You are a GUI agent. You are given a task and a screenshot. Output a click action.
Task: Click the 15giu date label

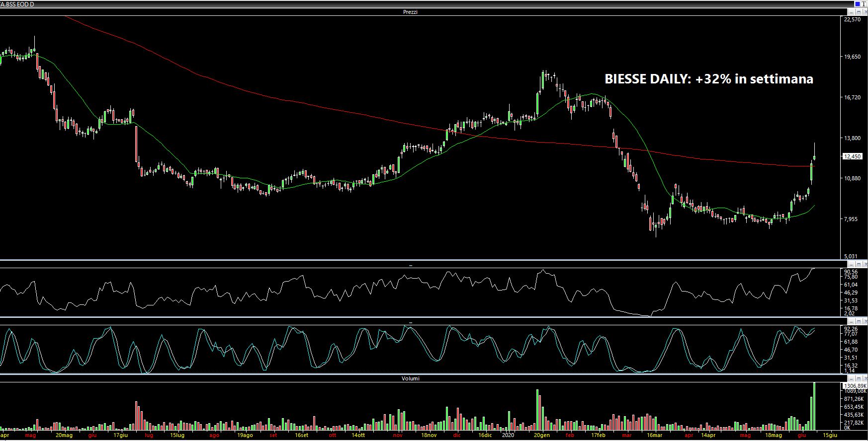coord(830,435)
